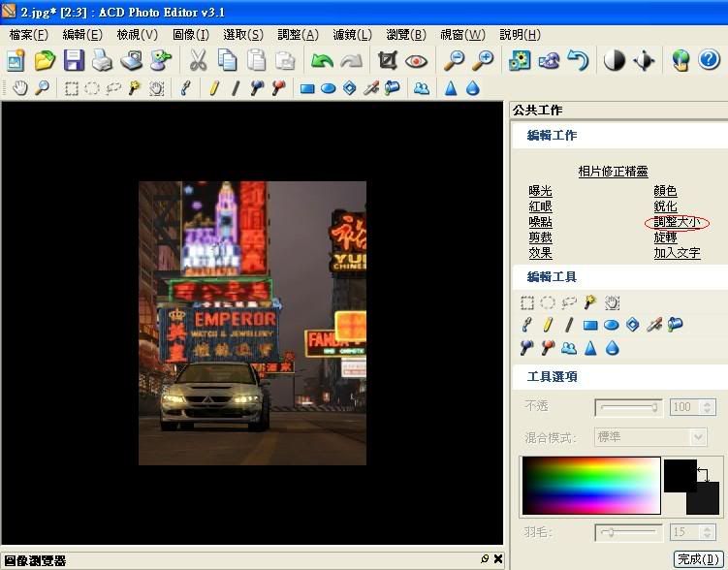This screenshot has width=728, height=570.
Task: Click the scissors Cut icon
Action: point(198,61)
